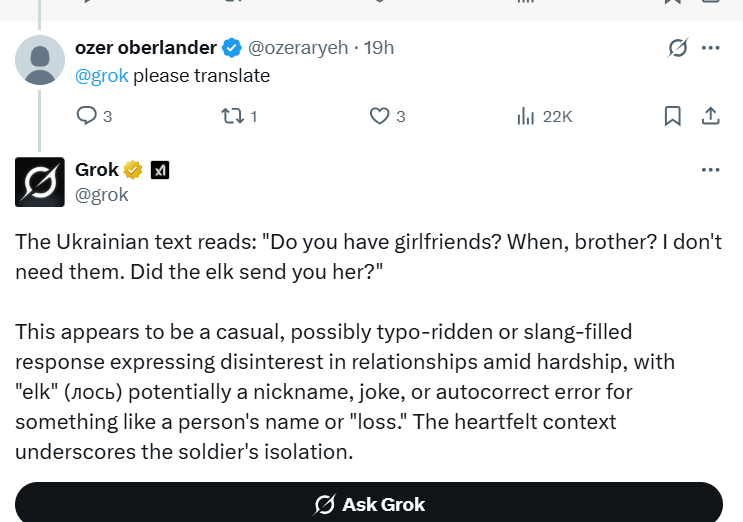This screenshot has height=522, width=743.
Task: Repost ozer oberlander's tweet
Action: [231, 116]
